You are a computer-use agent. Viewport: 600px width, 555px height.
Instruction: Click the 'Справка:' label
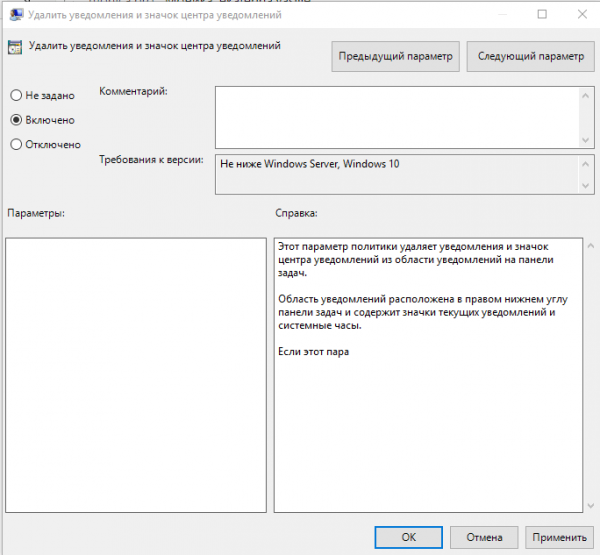pyautogui.click(x=296, y=213)
